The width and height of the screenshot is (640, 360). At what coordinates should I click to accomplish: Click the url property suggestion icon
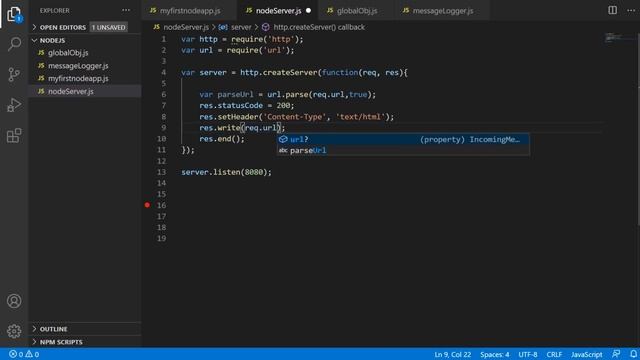[283, 139]
